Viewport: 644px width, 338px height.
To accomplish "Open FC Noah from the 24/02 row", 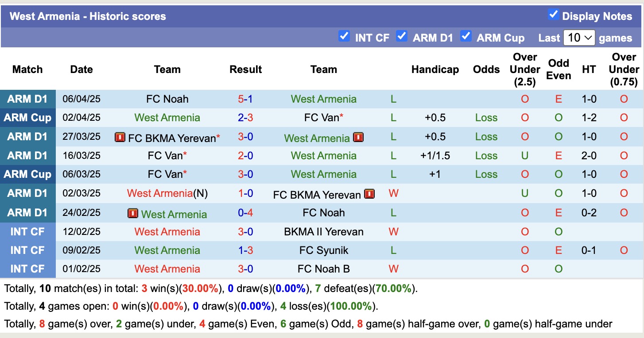I will (324, 213).
